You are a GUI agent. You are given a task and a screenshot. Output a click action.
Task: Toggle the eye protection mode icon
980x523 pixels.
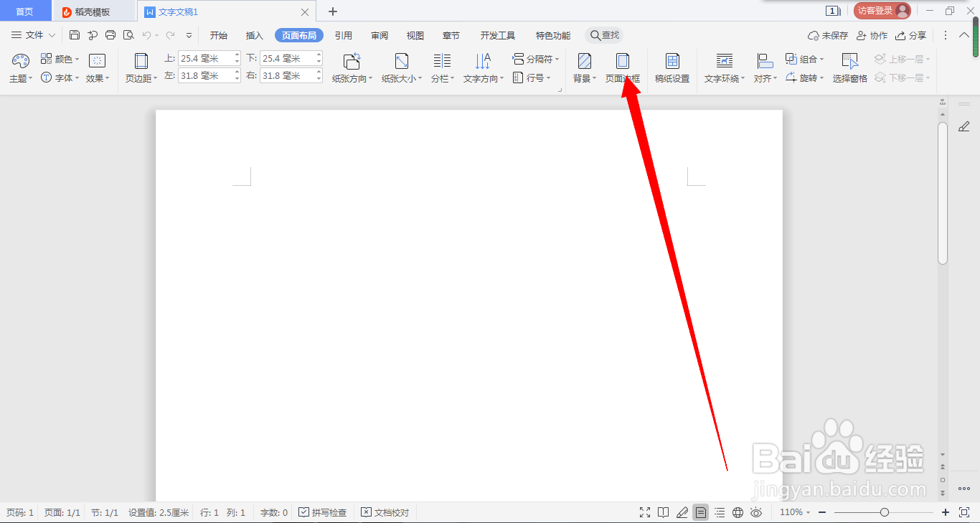point(756,512)
